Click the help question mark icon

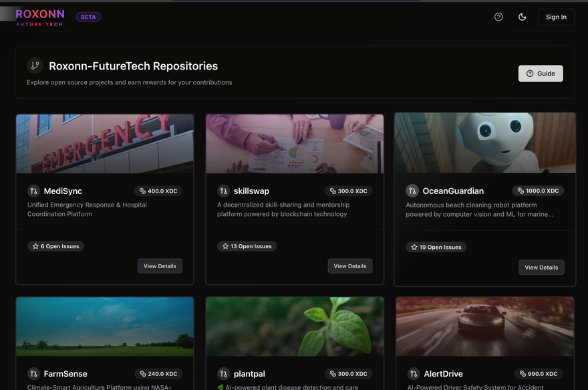pyautogui.click(x=498, y=17)
